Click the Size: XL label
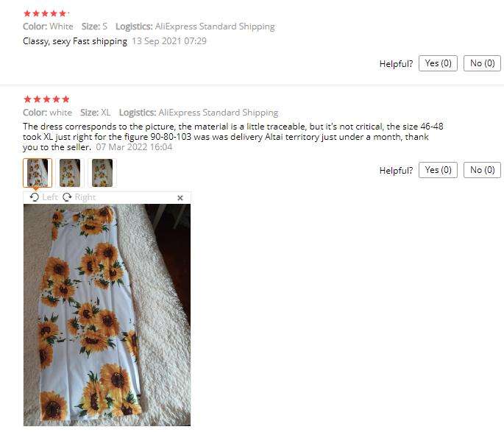 [95, 113]
